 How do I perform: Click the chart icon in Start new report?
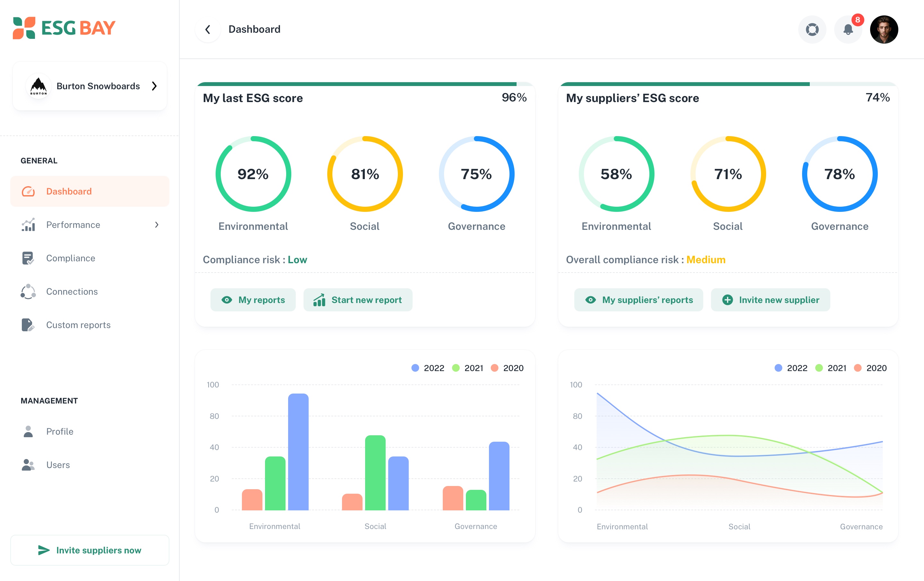pos(319,299)
